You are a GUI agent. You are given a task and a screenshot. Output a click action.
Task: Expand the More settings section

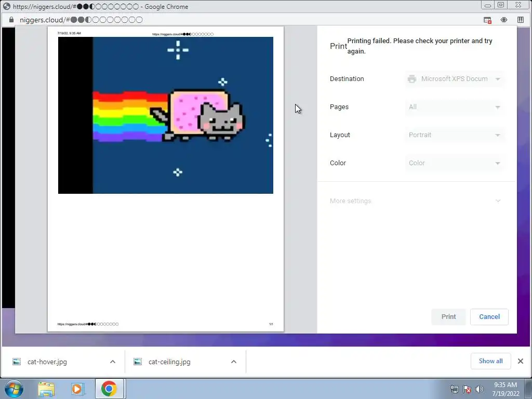pyautogui.click(x=416, y=201)
